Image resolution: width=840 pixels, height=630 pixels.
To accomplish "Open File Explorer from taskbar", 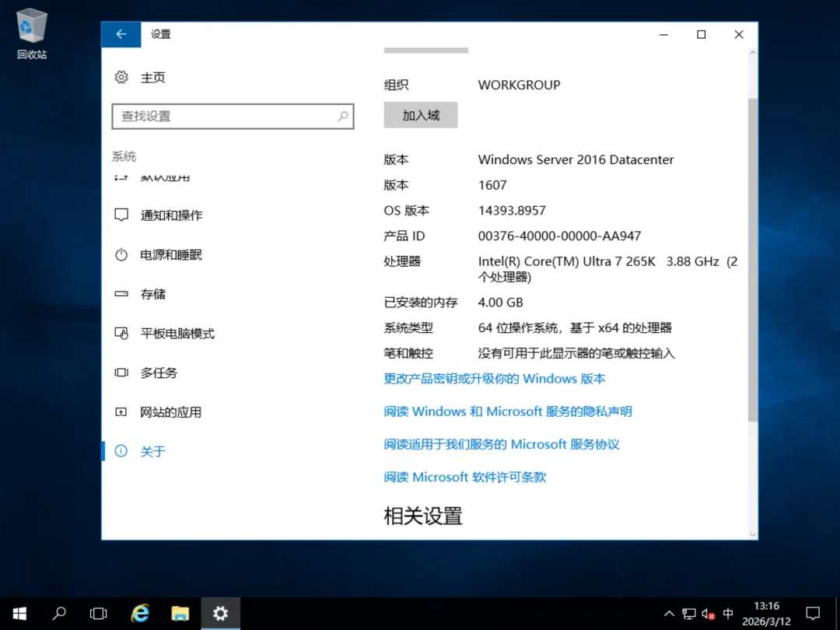I will [180, 614].
